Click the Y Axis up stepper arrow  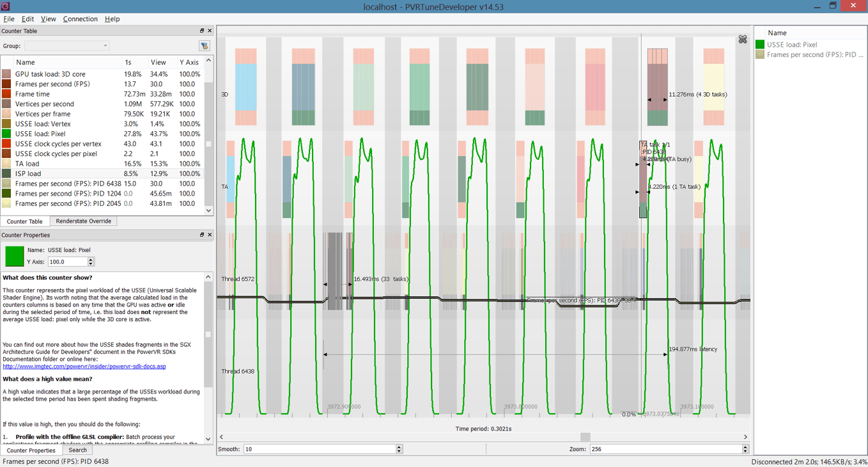click(x=91, y=259)
